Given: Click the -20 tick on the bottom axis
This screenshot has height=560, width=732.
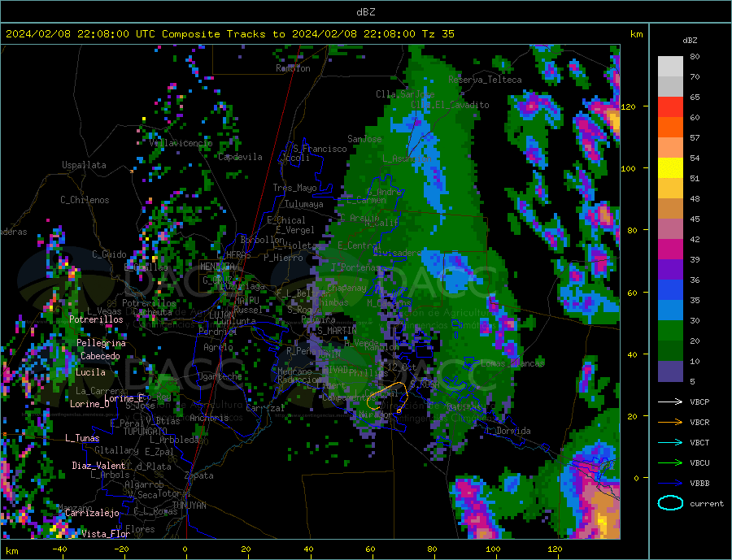Looking at the screenshot, I should 121,549.
